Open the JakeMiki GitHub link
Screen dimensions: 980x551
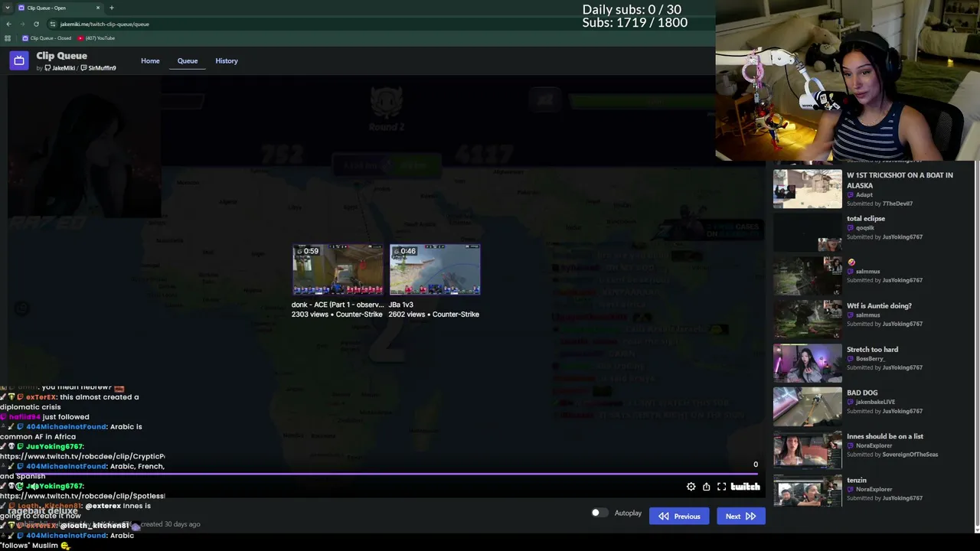(x=60, y=68)
